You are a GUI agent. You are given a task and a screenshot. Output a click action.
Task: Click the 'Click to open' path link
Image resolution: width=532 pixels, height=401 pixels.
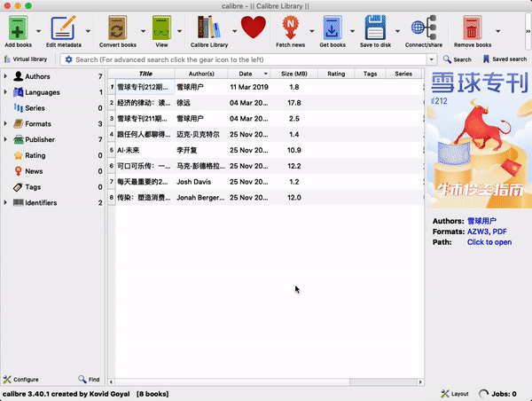click(x=489, y=242)
